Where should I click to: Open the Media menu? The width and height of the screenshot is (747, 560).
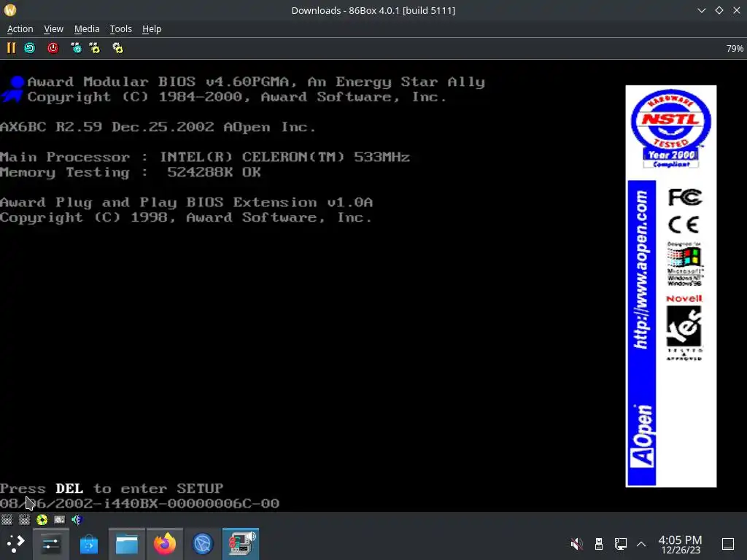[87, 29]
